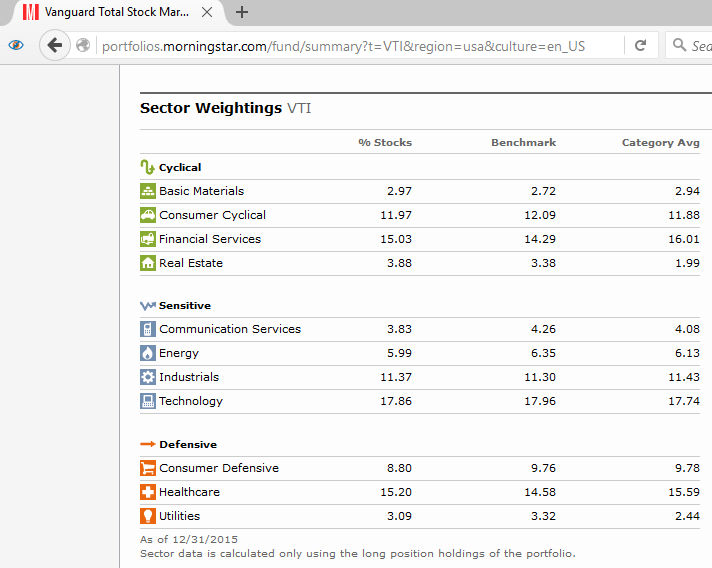712x568 pixels.
Task: Reload the page with refresh button
Action: [640, 46]
